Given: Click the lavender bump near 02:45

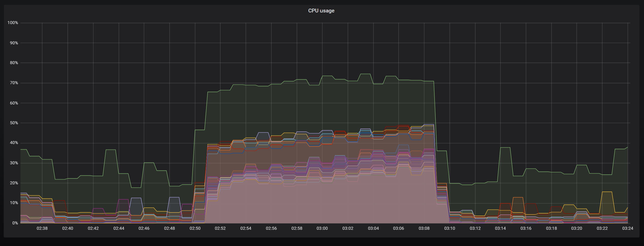Looking at the screenshot, I should (136, 198).
